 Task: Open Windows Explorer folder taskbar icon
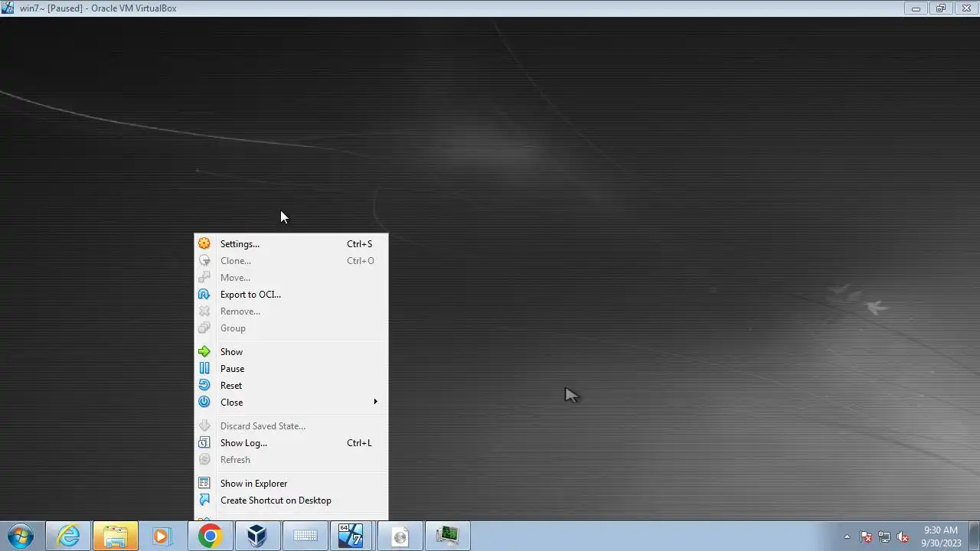click(116, 536)
